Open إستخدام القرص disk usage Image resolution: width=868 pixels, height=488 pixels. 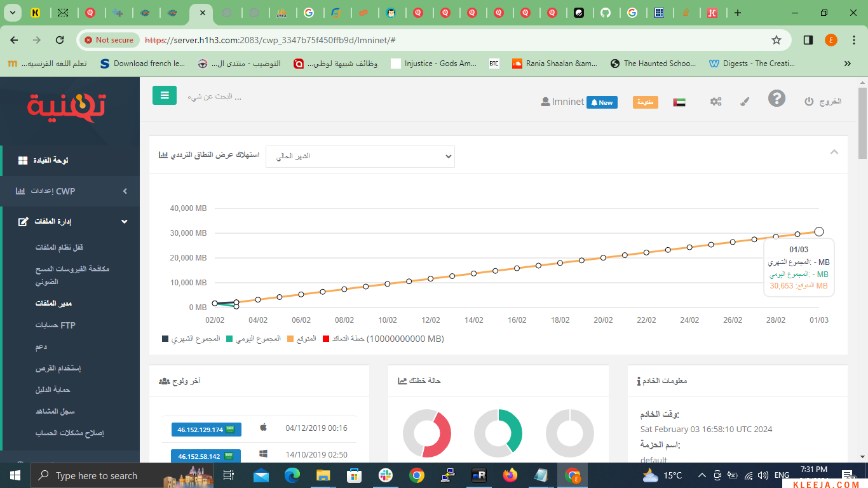coord(58,369)
